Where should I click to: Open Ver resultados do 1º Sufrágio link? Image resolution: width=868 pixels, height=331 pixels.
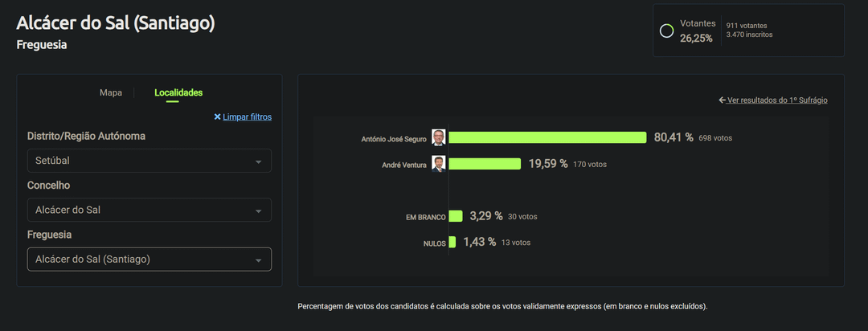777,100
